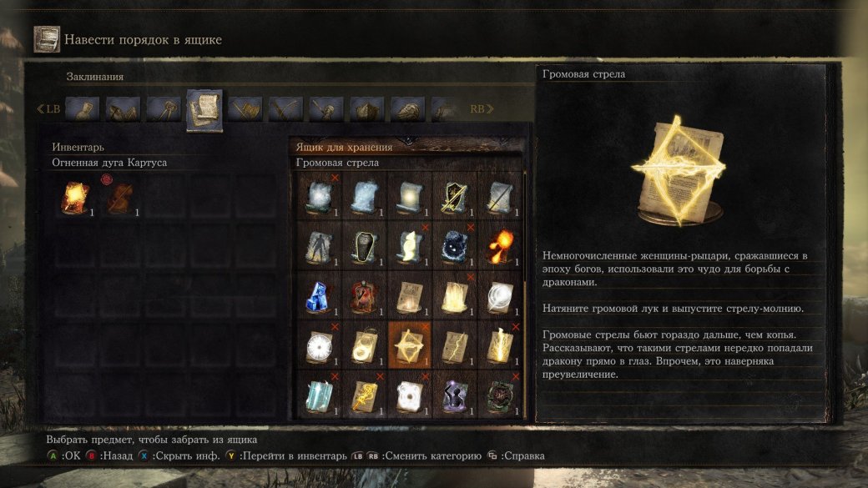Select the second inventory spell with red mark
Viewport: 868px width, 488px height.
click(x=120, y=198)
